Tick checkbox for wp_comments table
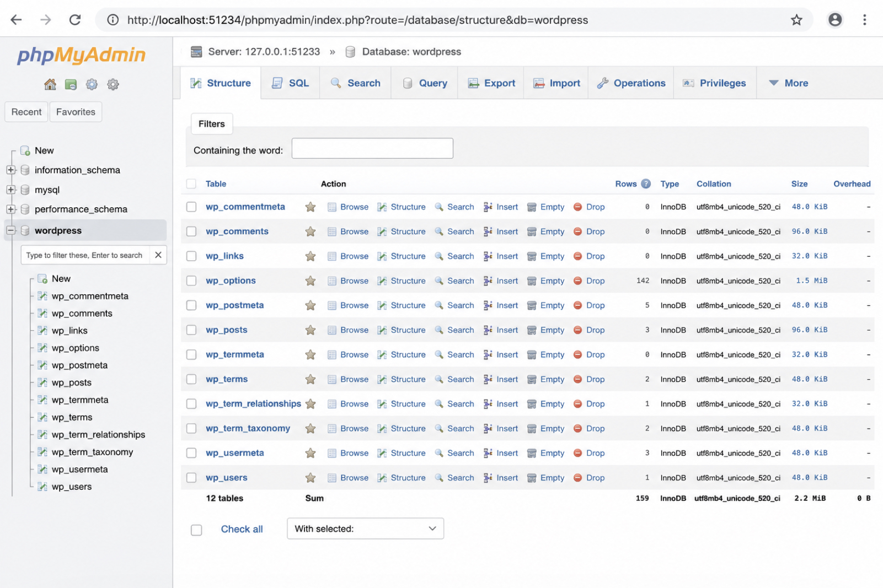The width and height of the screenshot is (883, 588). (x=191, y=231)
